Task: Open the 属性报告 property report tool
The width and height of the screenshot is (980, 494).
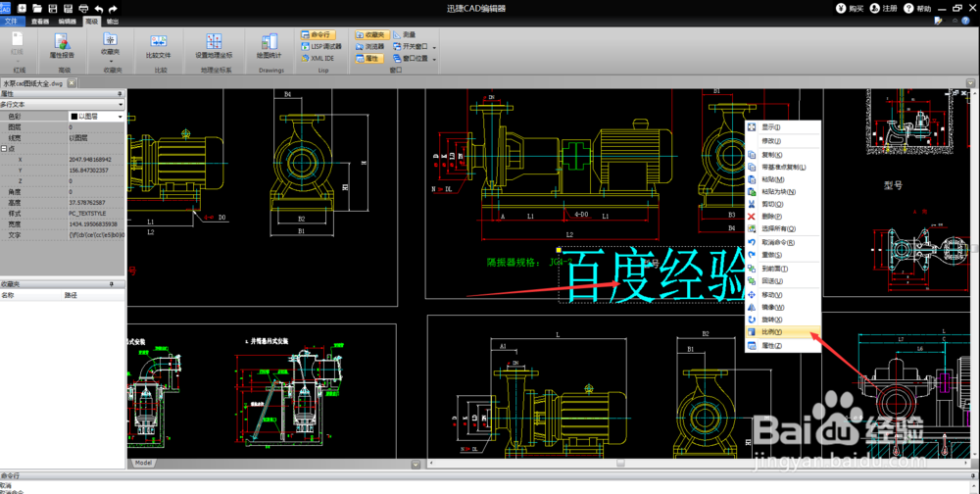Action: [62, 46]
